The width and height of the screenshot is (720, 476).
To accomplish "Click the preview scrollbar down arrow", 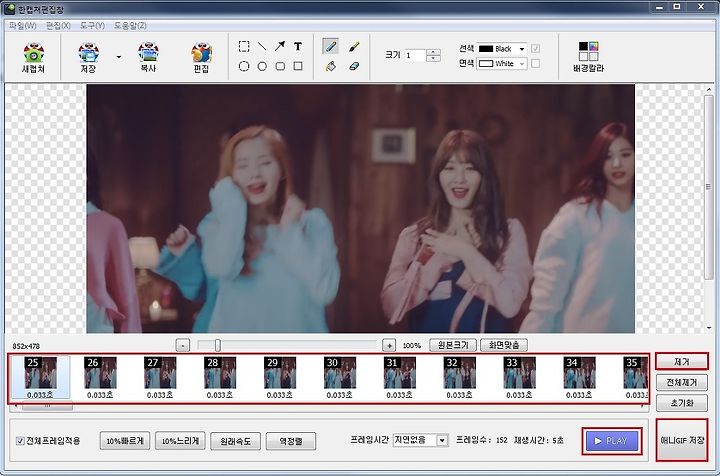I will point(708,328).
